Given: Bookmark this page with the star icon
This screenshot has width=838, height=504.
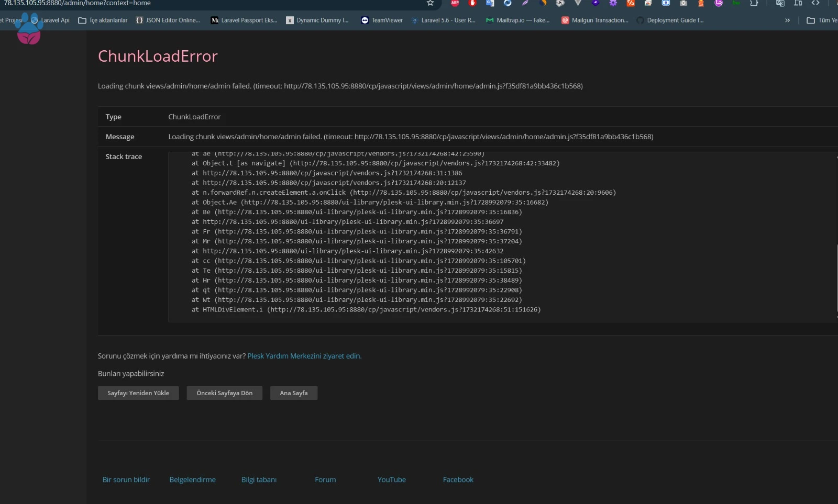Looking at the screenshot, I should [430, 3].
